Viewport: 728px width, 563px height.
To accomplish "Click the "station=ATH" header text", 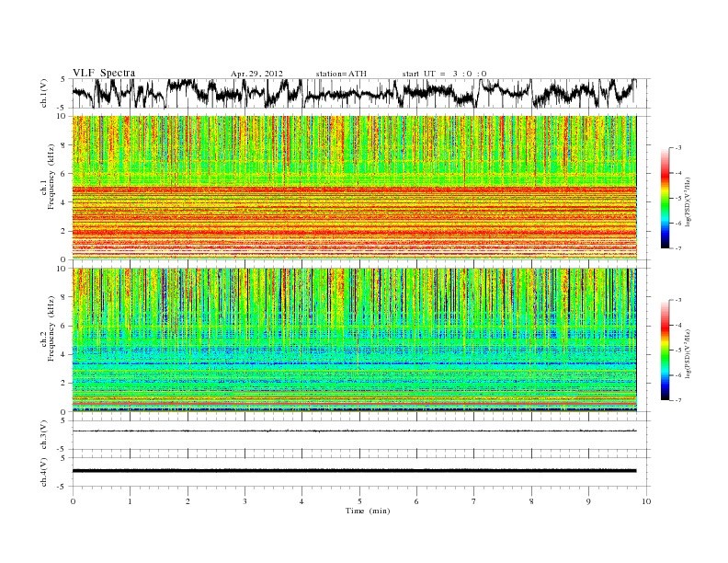I will 341,74.
